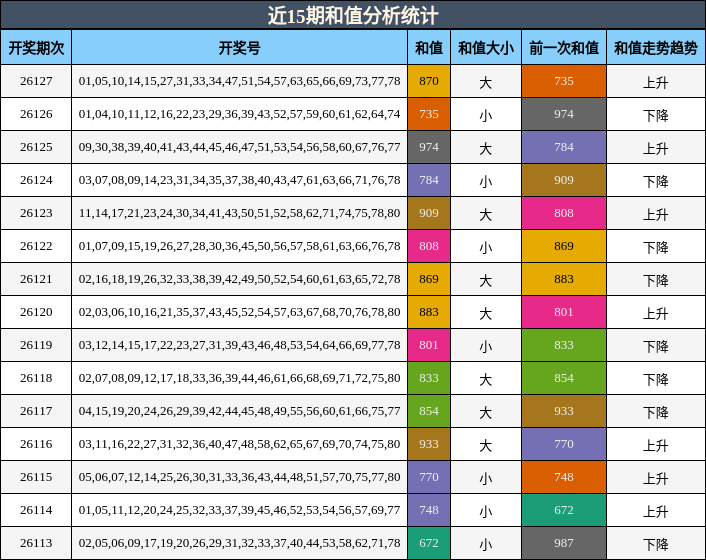Image resolution: width=706 pixels, height=560 pixels.
Task: Select previous sum 933 in row 26117
Action: (x=564, y=411)
